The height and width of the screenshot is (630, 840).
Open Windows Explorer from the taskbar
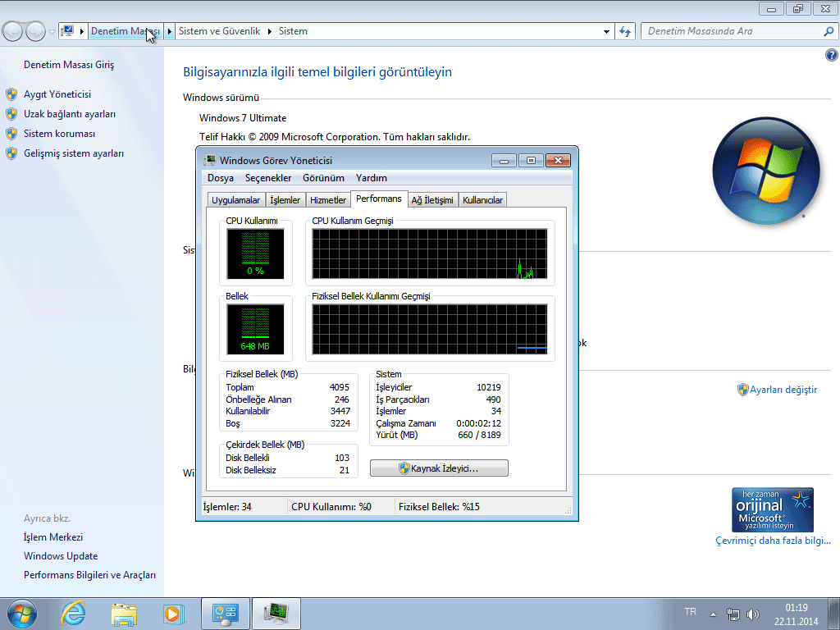pyautogui.click(x=123, y=614)
